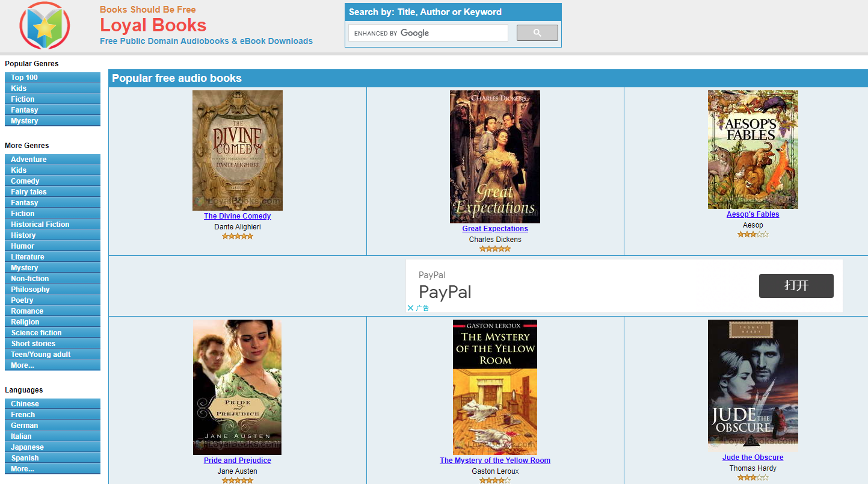Click the Aesop's Fables book cover
The height and width of the screenshot is (484, 868).
[x=753, y=149]
